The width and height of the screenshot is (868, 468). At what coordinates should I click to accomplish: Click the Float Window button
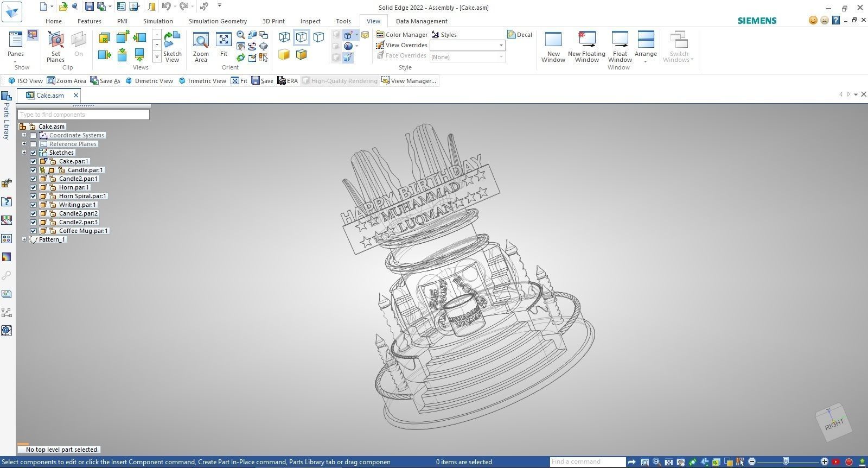[x=620, y=47]
